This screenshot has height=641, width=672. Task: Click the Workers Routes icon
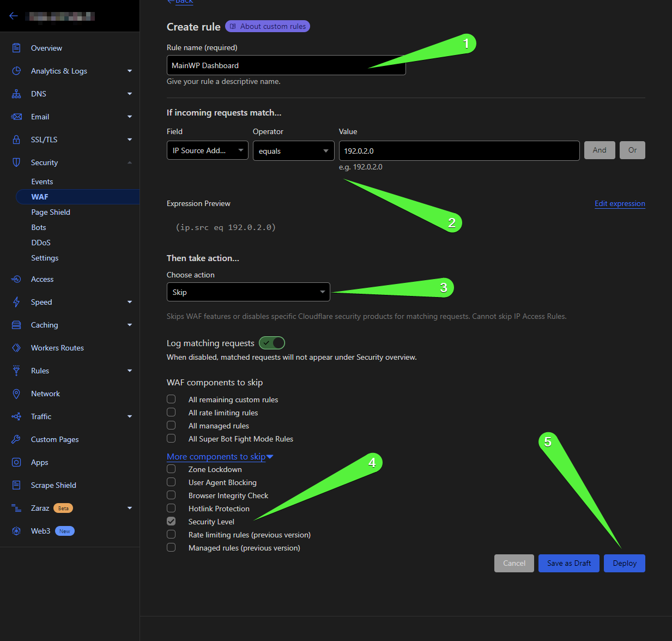[15, 348]
